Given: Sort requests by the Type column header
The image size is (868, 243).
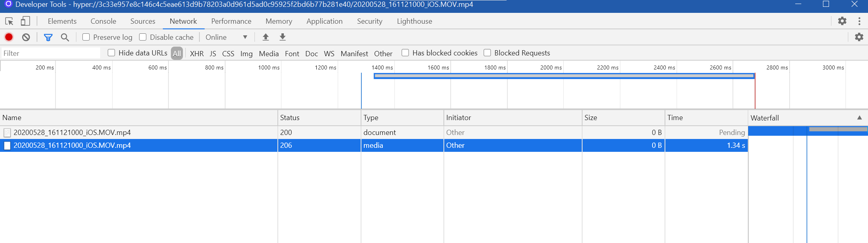Looking at the screenshot, I should (x=402, y=118).
